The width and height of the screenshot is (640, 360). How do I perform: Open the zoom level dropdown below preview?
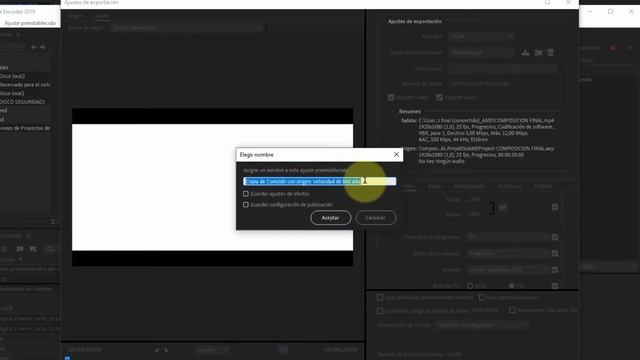(x=212, y=350)
